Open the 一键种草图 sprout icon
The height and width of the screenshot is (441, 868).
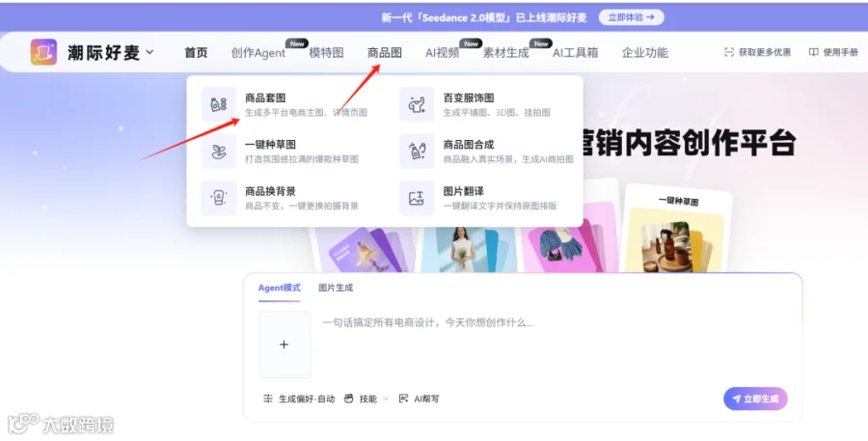click(219, 151)
